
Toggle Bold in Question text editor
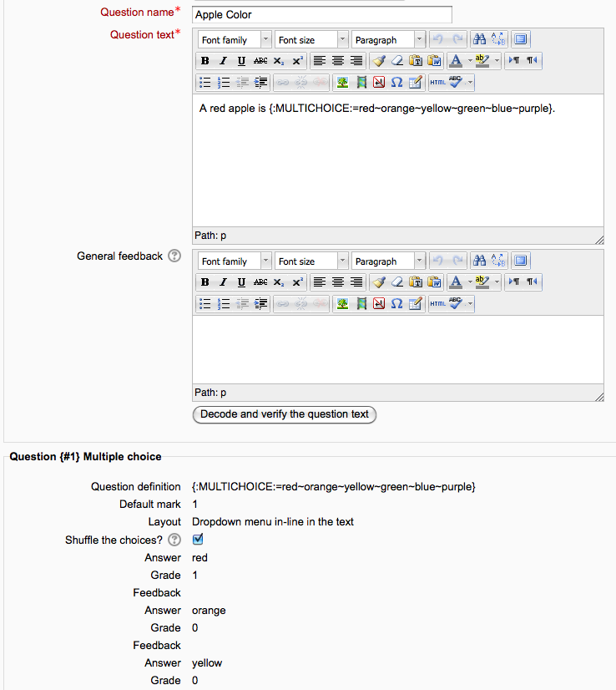click(x=204, y=61)
